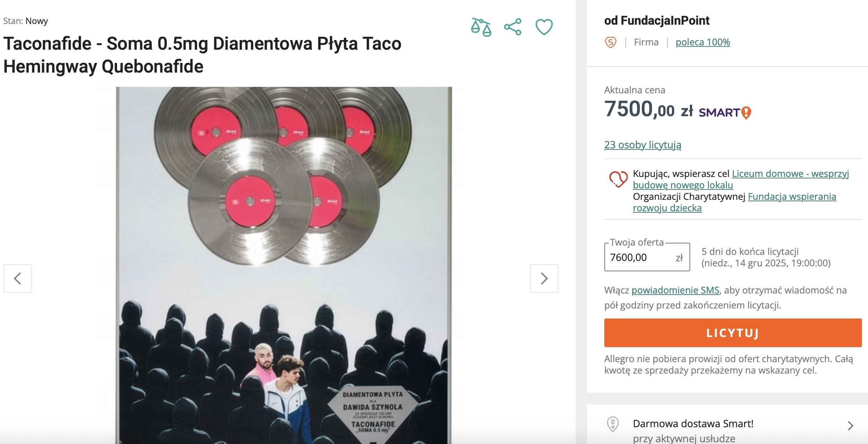Expand the Darmowa dostawa Smart section

tap(850, 426)
